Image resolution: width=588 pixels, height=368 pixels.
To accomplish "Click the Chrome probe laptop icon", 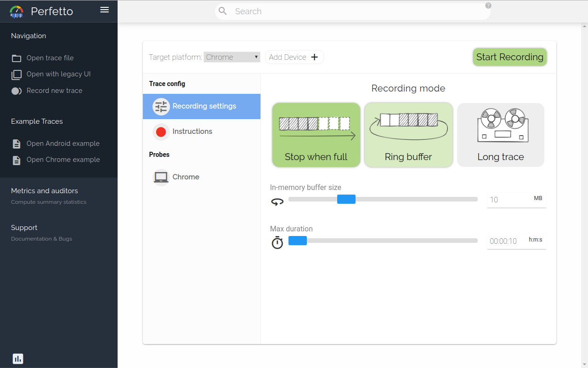I will click(x=161, y=177).
